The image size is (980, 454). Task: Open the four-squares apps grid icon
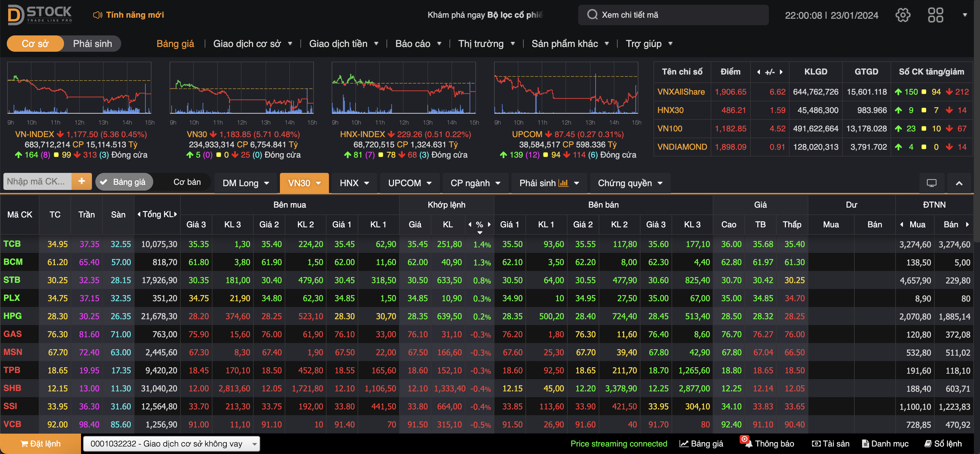935,15
